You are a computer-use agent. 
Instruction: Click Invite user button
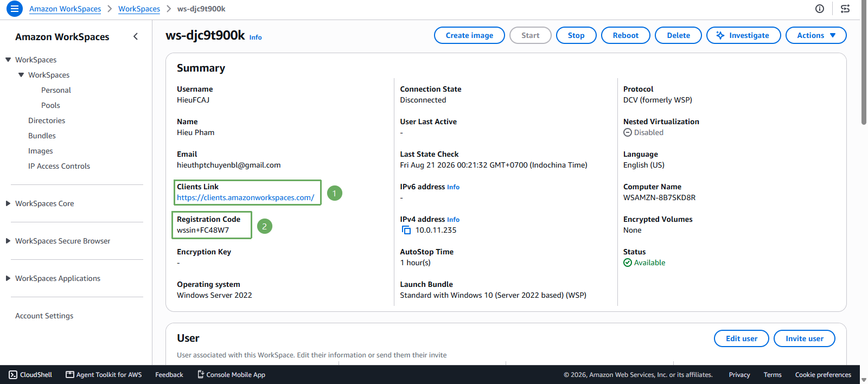[x=804, y=338]
